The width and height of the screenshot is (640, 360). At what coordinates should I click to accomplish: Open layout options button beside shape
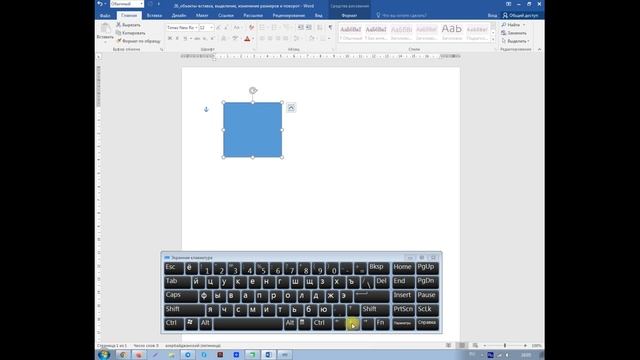click(291, 108)
